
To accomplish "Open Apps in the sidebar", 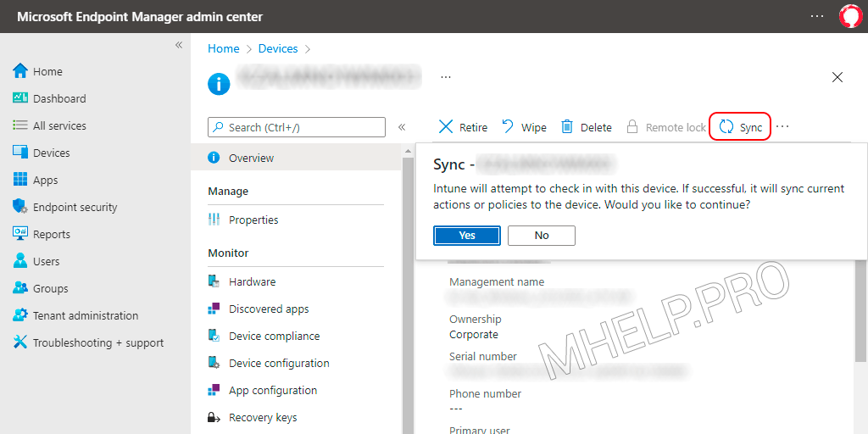I will coord(36,180).
